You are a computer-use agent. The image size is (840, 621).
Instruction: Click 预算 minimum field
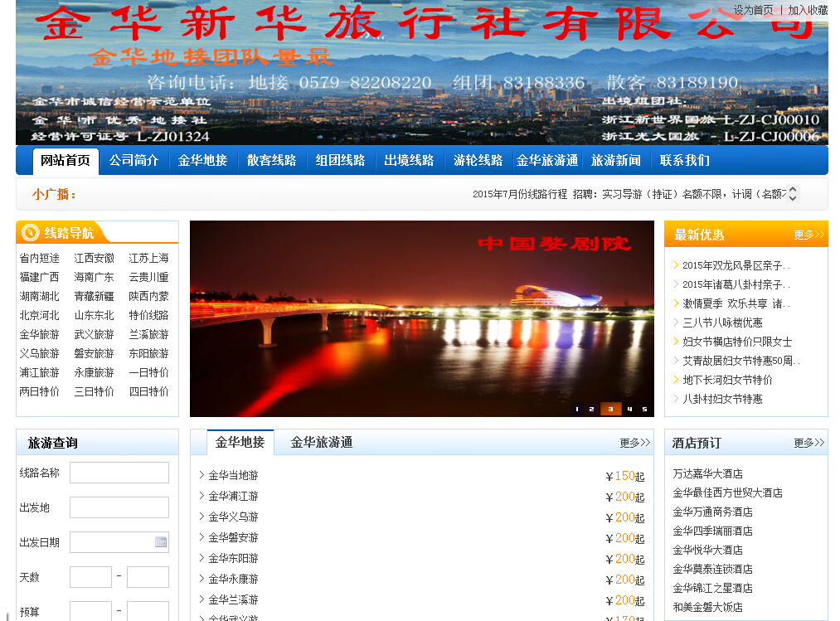coord(90,611)
